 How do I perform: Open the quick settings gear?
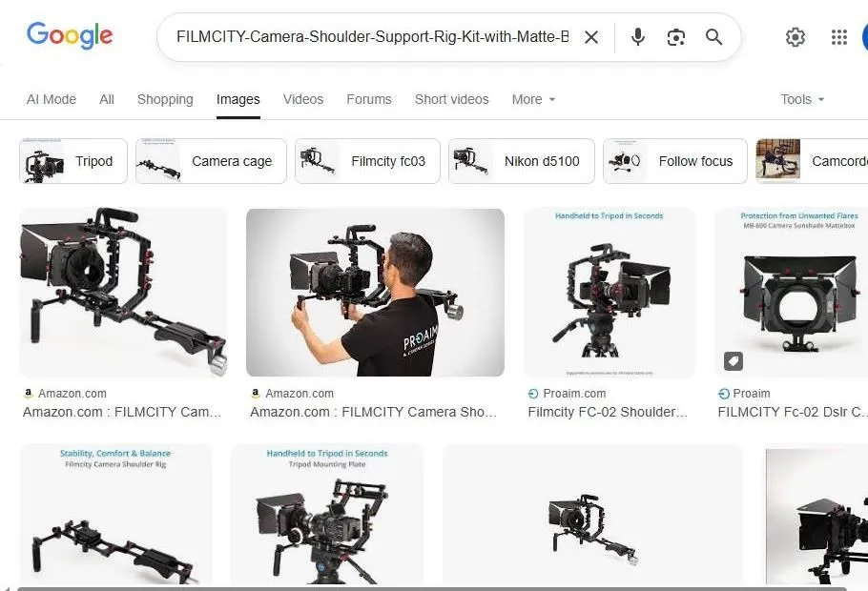tap(796, 37)
